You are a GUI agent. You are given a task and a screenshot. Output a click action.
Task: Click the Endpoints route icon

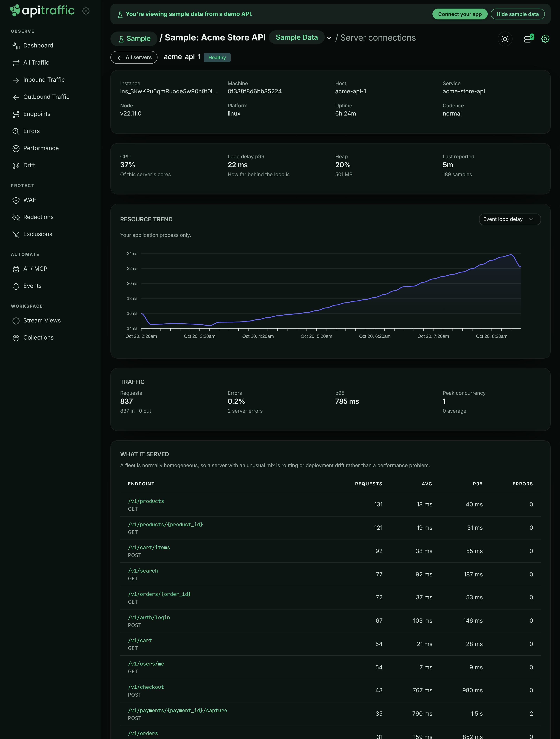16,114
